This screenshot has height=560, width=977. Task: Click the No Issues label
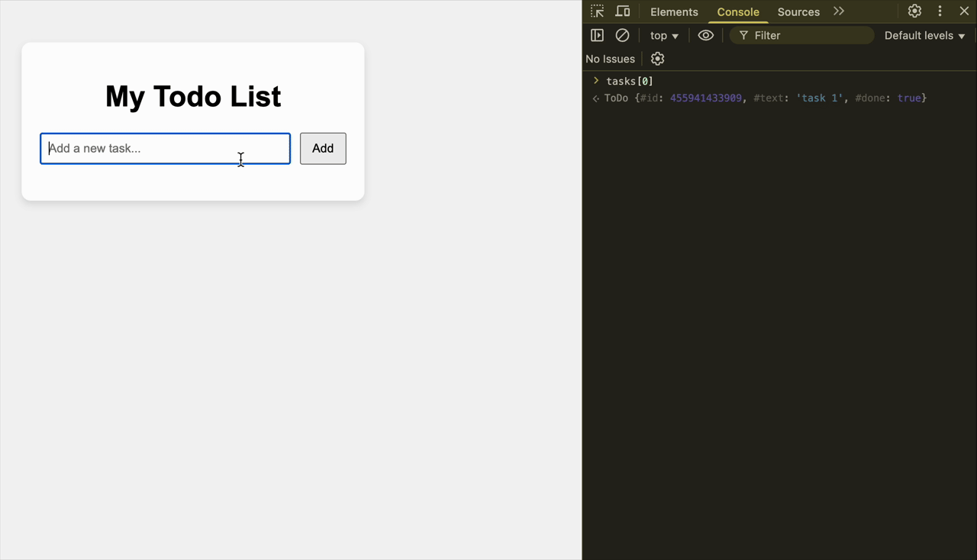610,59
